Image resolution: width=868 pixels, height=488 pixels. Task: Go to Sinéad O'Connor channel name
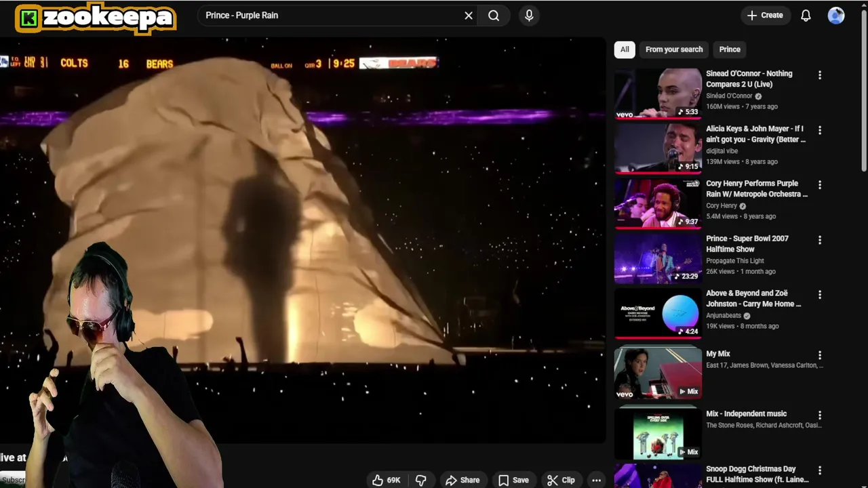pyautogui.click(x=729, y=96)
